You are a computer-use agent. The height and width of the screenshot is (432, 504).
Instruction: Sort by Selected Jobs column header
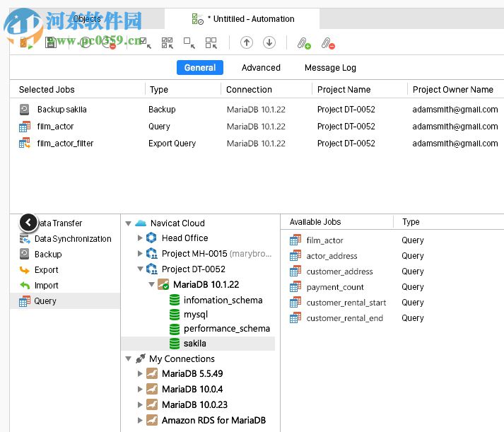pos(47,89)
